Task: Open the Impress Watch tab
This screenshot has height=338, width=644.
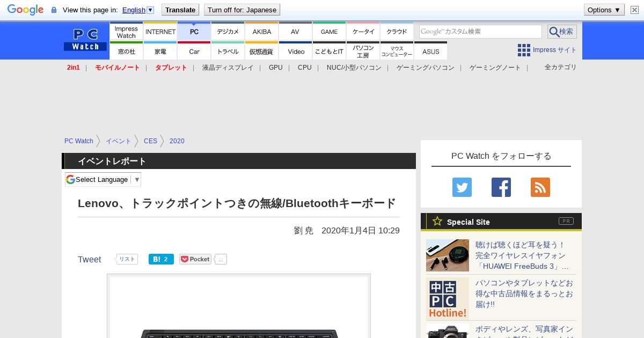Action: (x=126, y=32)
